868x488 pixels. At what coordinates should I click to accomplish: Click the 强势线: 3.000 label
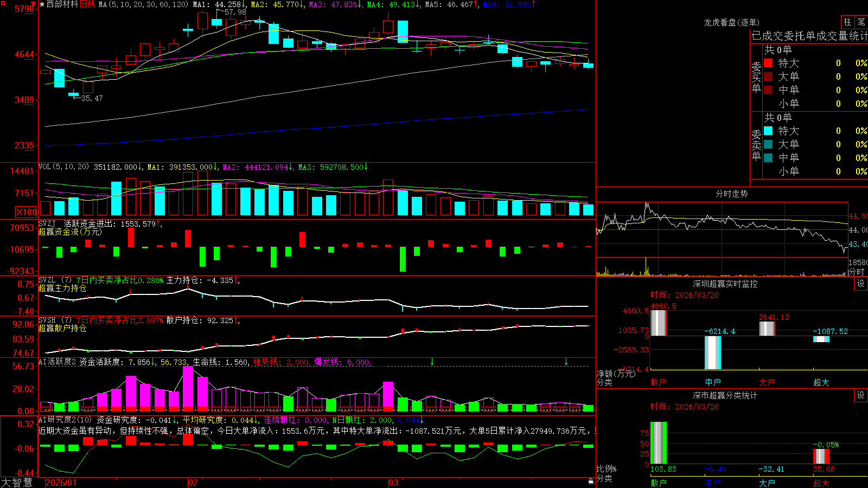(x=282, y=362)
